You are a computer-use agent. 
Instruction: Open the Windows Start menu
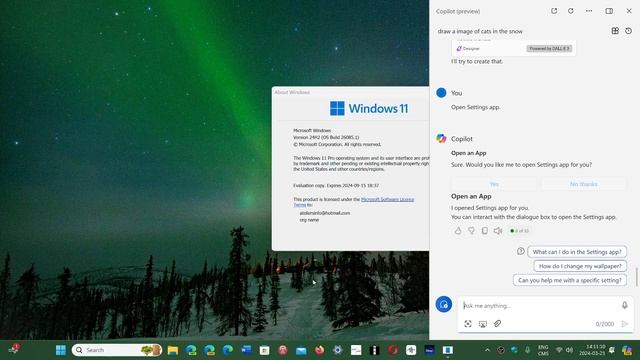click(x=61, y=350)
